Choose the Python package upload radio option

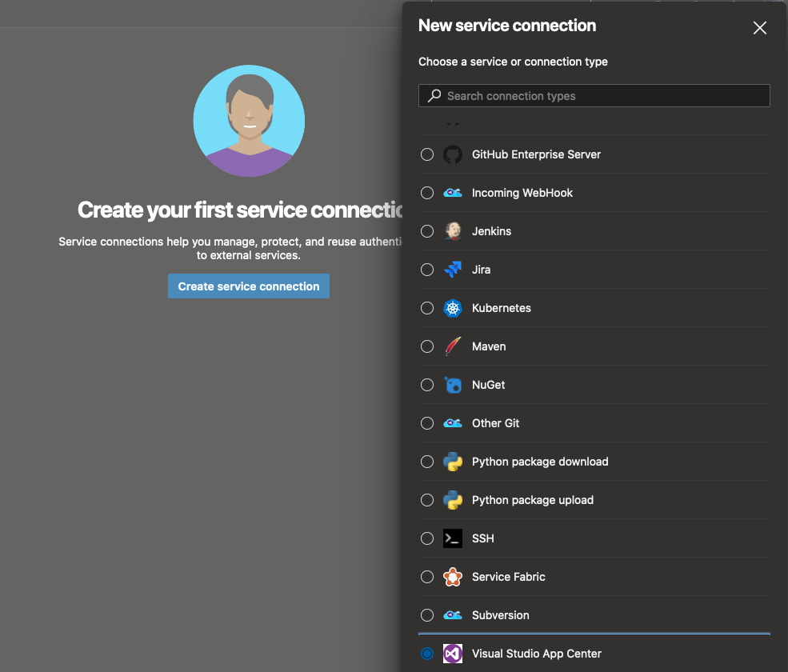427,500
